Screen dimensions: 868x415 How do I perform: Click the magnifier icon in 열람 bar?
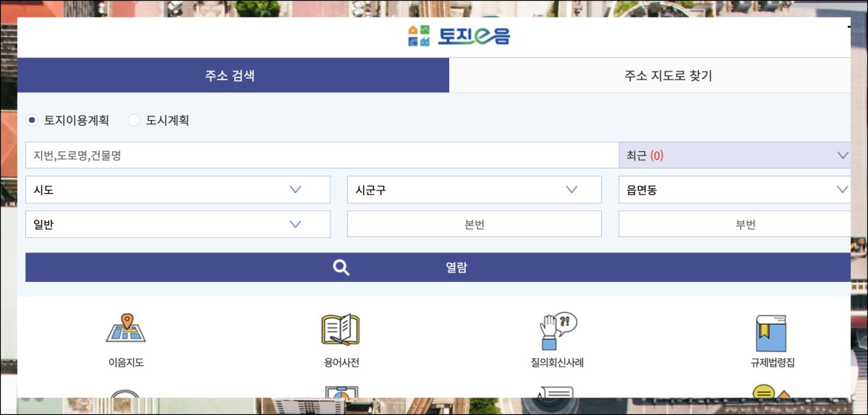coord(341,268)
